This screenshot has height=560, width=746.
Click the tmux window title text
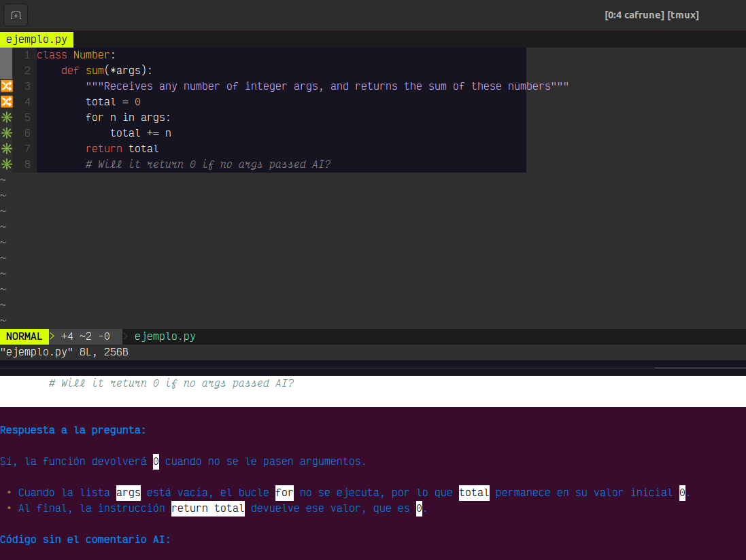(x=651, y=15)
